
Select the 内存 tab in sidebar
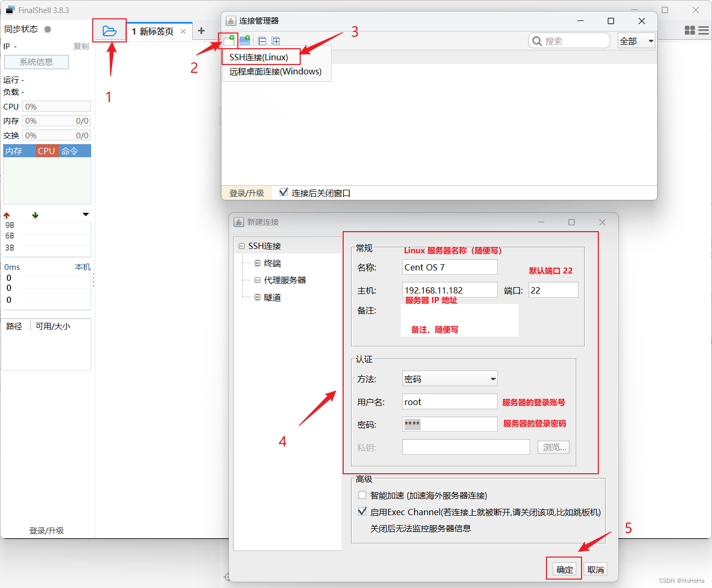pyautogui.click(x=19, y=151)
